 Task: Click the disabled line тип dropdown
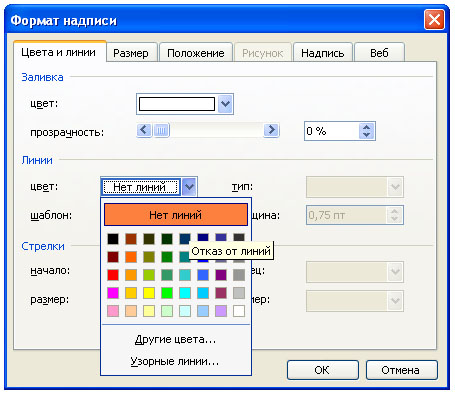(x=355, y=187)
